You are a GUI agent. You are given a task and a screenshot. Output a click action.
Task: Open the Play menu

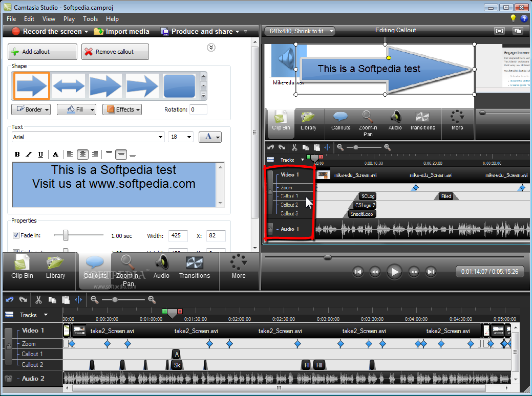click(x=69, y=19)
